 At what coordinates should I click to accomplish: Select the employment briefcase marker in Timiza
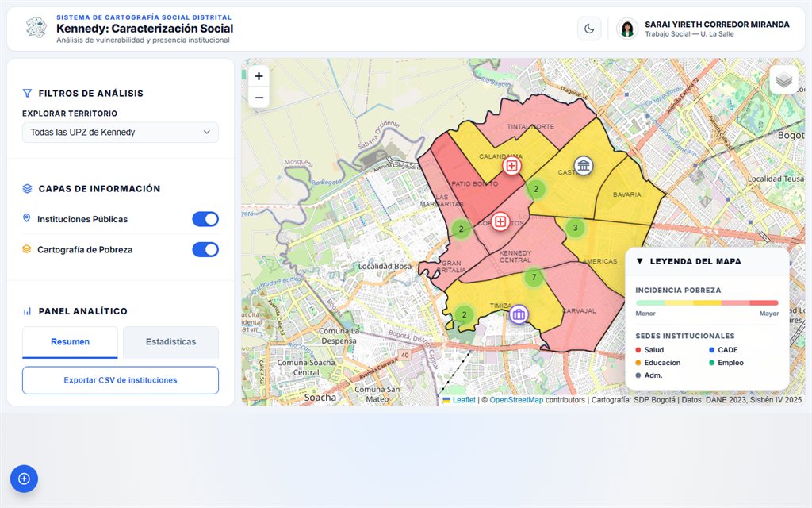(x=519, y=314)
